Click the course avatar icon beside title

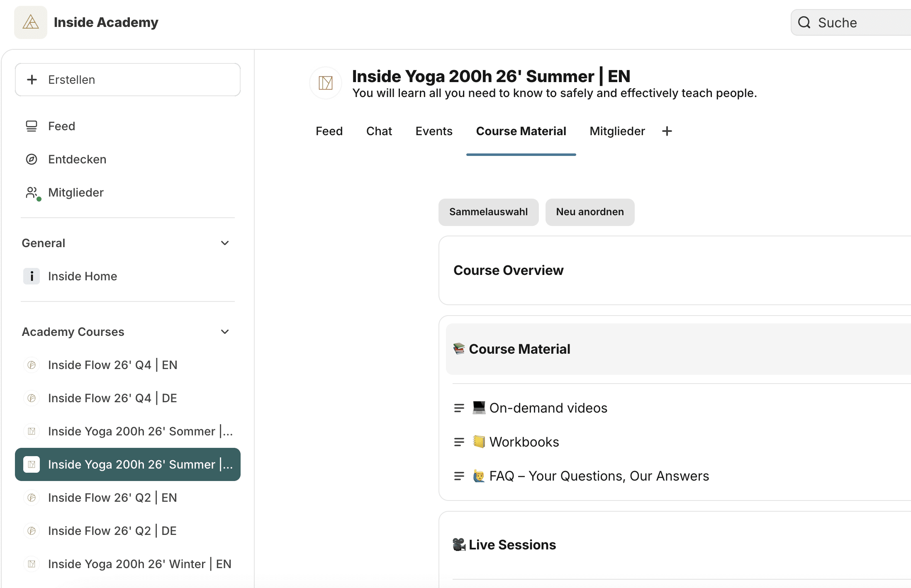[x=326, y=83]
